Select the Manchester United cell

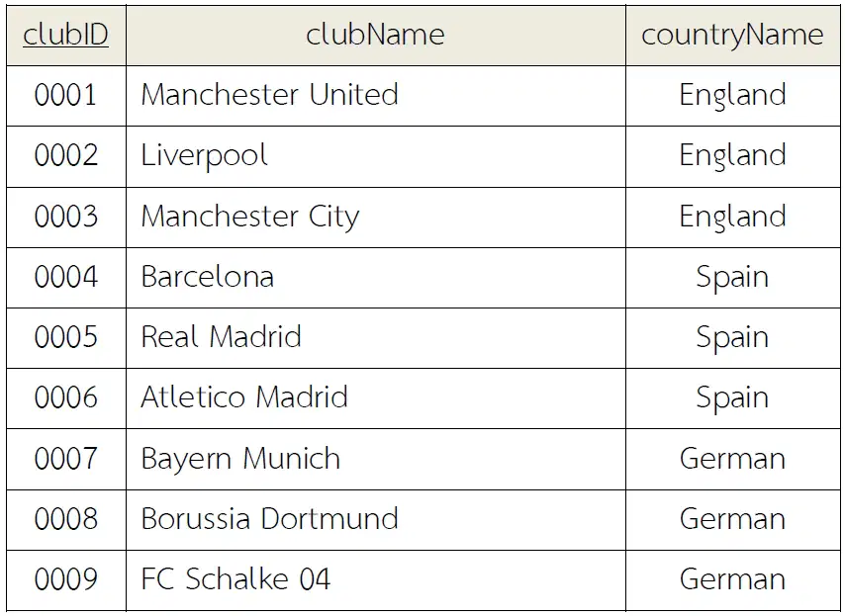(x=376, y=96)
